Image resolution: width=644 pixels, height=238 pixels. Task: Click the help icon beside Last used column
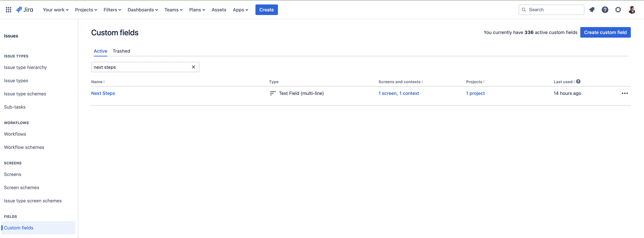(x=578, y=81)
